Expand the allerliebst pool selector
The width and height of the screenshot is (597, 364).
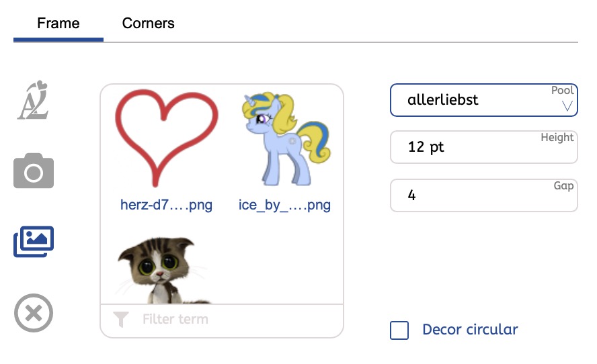pyautogui.click(x=484, y=100)
